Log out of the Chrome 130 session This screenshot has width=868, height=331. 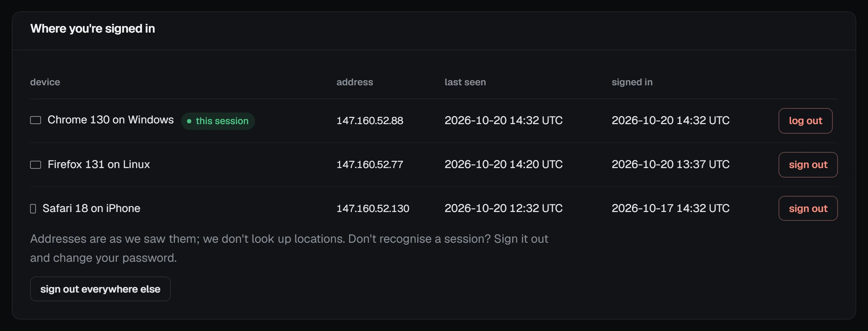coord(805,121)
